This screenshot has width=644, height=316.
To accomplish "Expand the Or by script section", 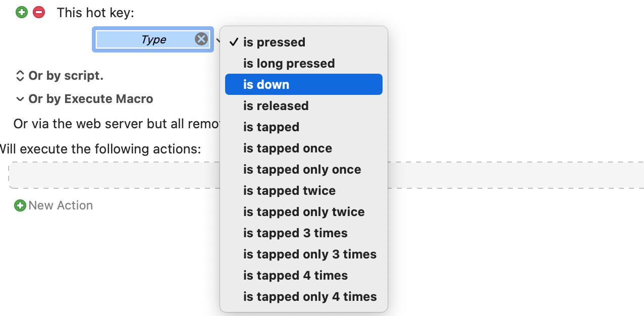I will coord(20,76).
